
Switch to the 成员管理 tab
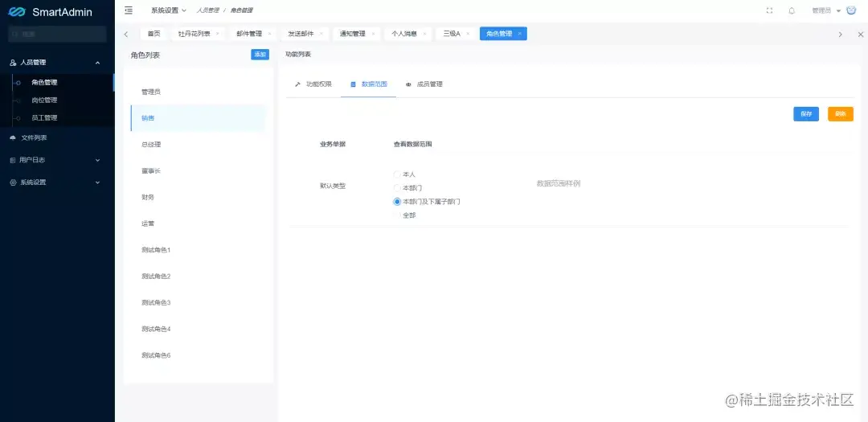[424, 84]
